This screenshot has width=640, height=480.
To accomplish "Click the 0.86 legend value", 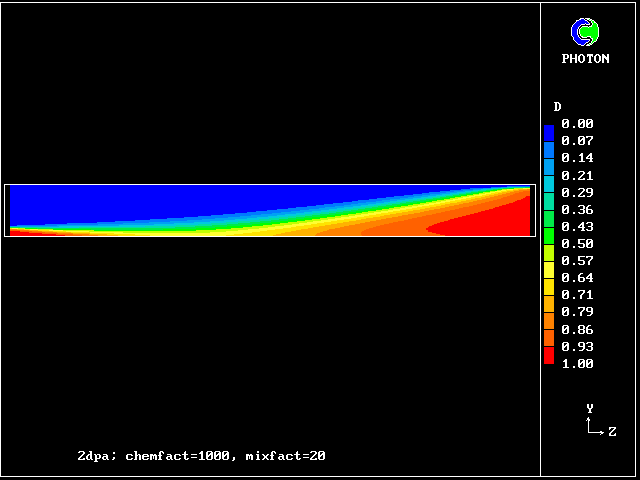I will click(x=577, y=329).
